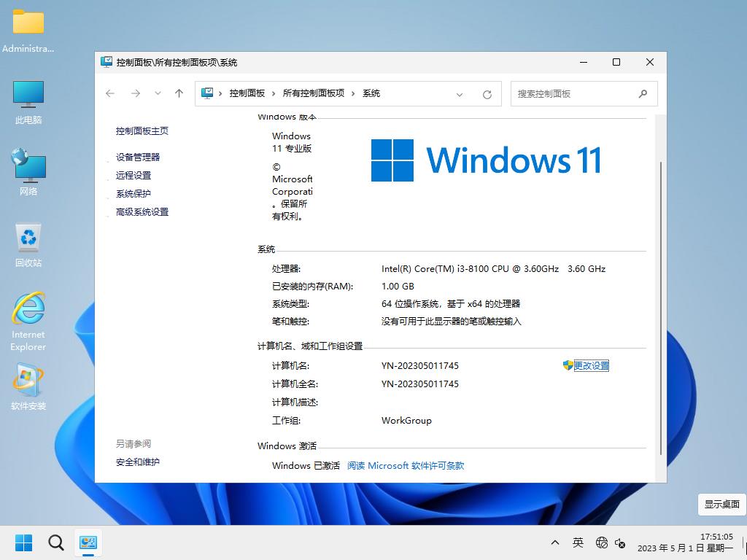Open address bar history dropdown
Image resolution: width=747 pixels, height=560 pixels.
[460, 94]
